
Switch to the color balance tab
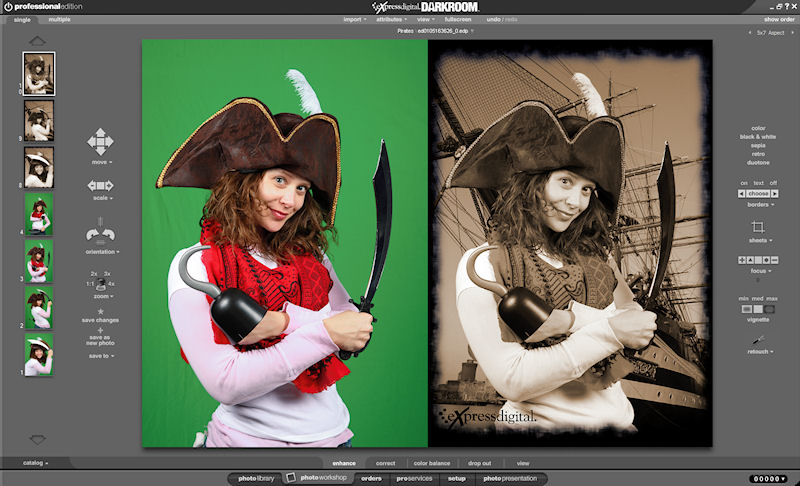[x=431, y=463]
